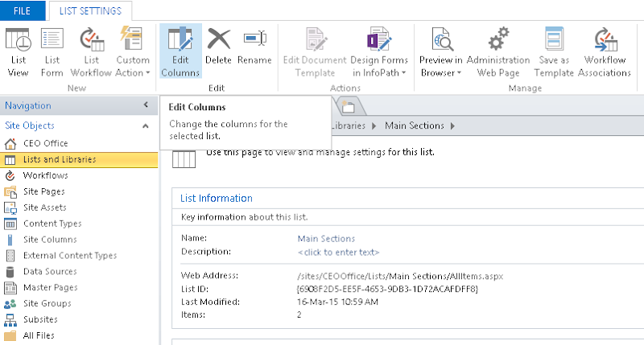The image size is (644, 345).
Task: Open the List Form ribbon button
Action: (52, 39)
